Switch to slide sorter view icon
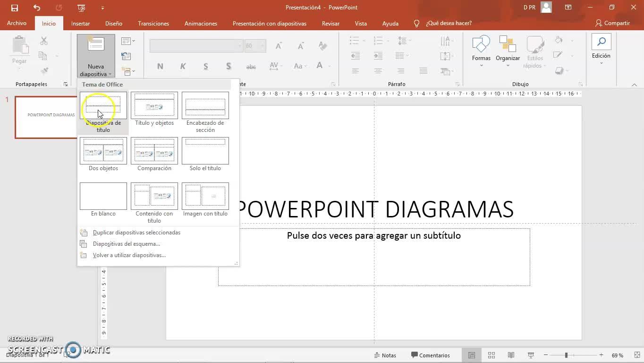Screen dimensions: 644x363 (x=491, y=355)
